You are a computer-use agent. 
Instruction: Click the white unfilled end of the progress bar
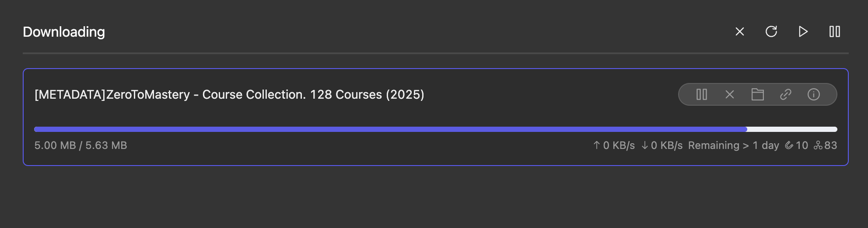[x=792, y=129]
